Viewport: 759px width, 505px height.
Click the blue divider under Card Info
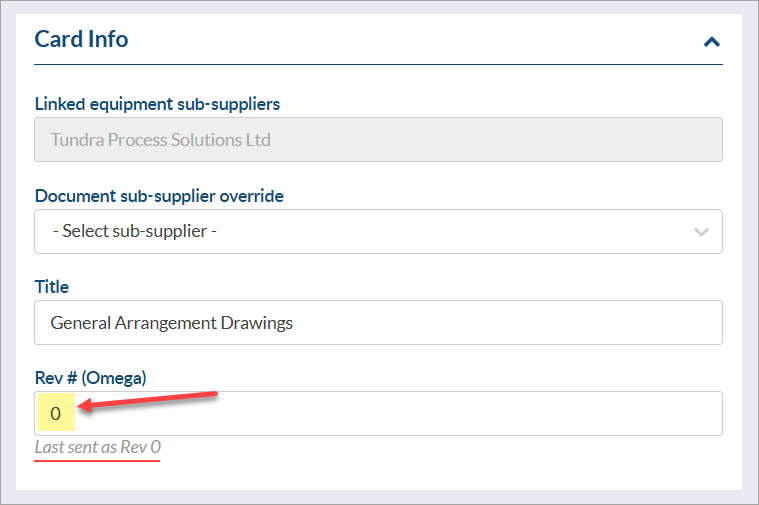coord(378,65)
